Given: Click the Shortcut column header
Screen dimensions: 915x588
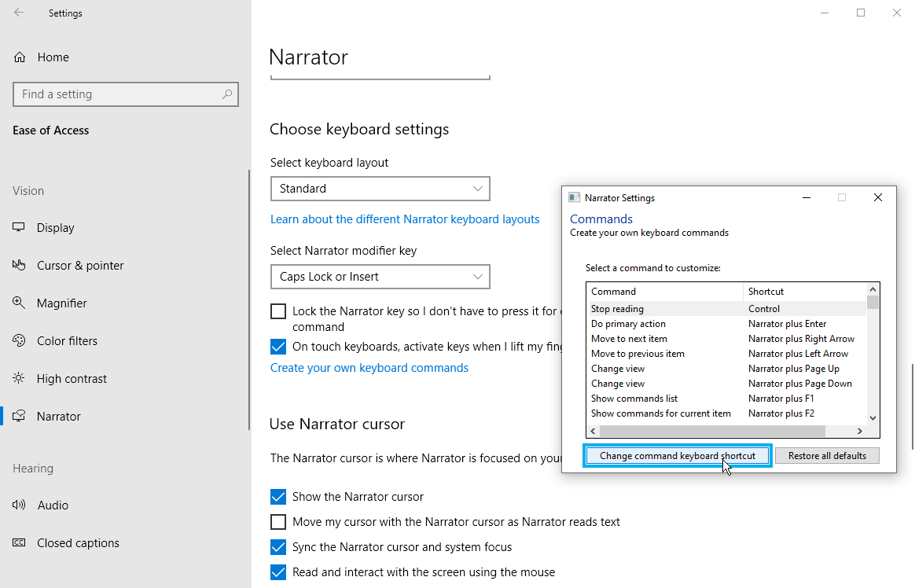Looking at the screenshot, I should click(x=805, y=292).
